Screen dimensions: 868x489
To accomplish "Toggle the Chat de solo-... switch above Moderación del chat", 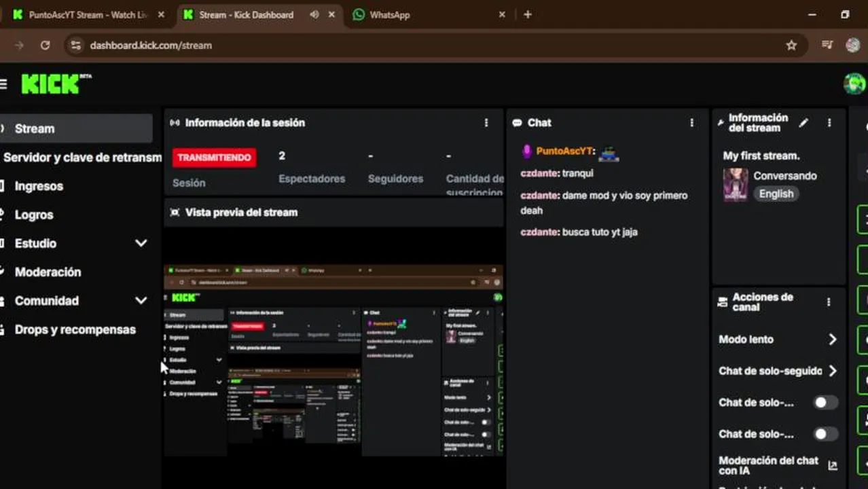I will click(x=826, y=434).
